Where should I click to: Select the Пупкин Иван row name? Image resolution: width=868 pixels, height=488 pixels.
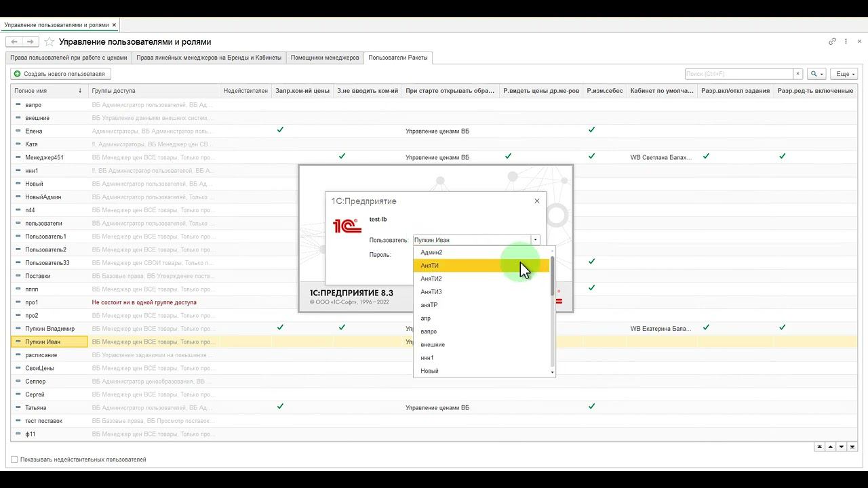coord(43,342)
